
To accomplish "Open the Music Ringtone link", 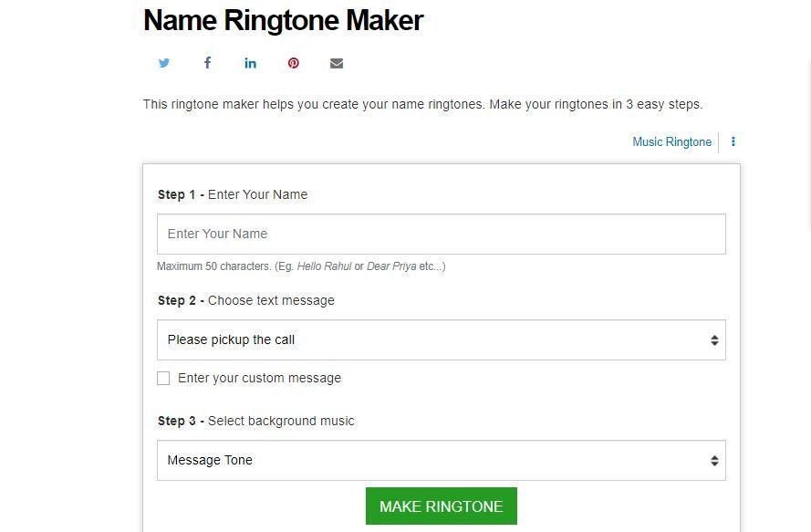I will coord(671,141).
